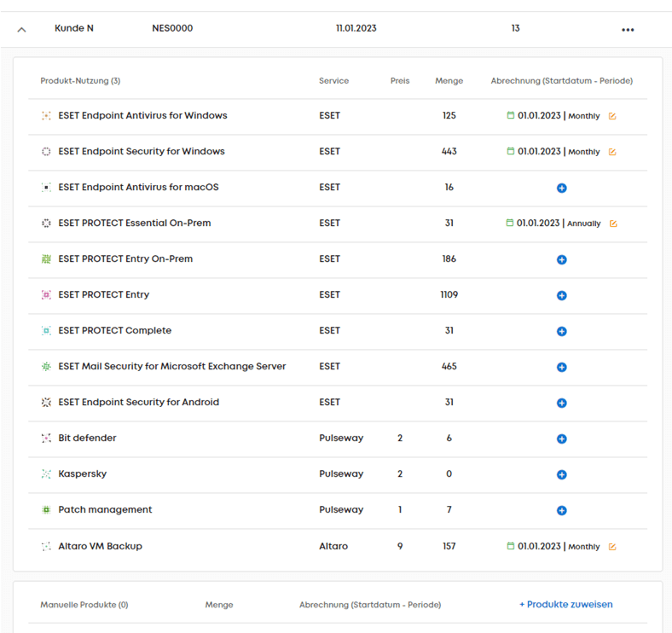Click the ESET Mail Security product icon
The image size is (672, 633).
click(46, 366)
